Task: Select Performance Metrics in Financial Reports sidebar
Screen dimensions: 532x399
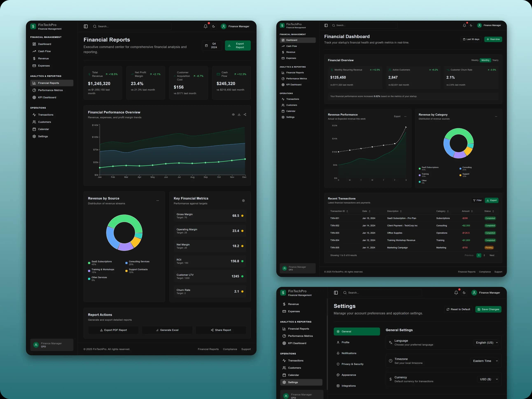Action: point(52,90)
